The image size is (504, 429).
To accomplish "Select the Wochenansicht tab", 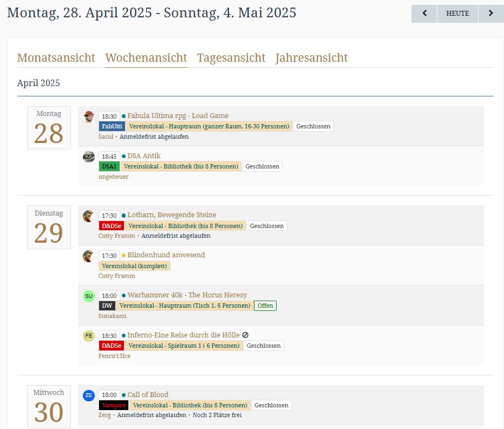I will [x=146, y=58].
